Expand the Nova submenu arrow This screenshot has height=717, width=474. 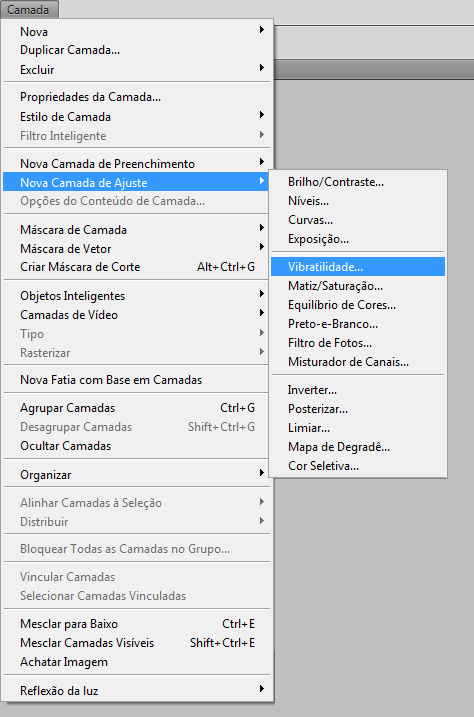point(261,30)
